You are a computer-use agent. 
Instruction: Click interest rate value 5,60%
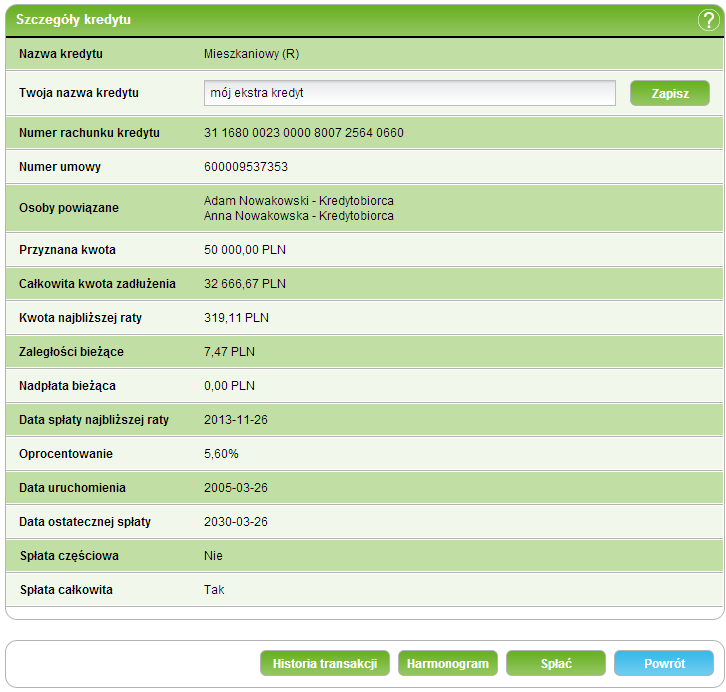(x=221, y=454)
